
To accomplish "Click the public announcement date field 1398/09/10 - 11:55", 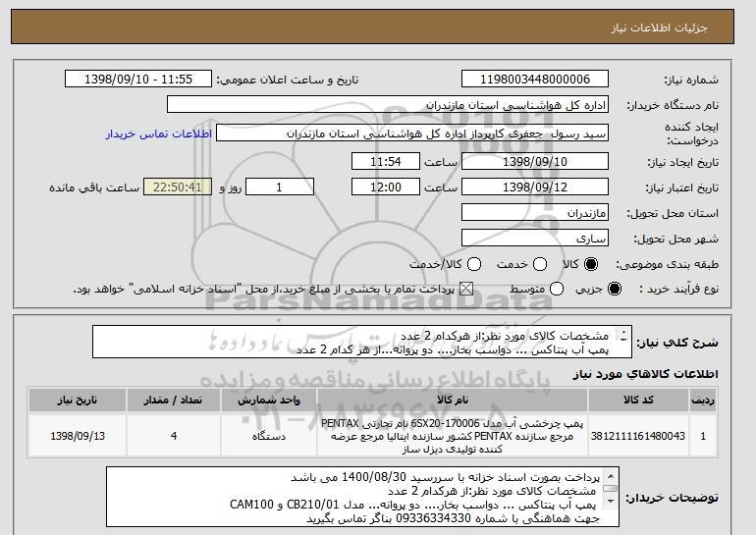I will tap(138, 80).
